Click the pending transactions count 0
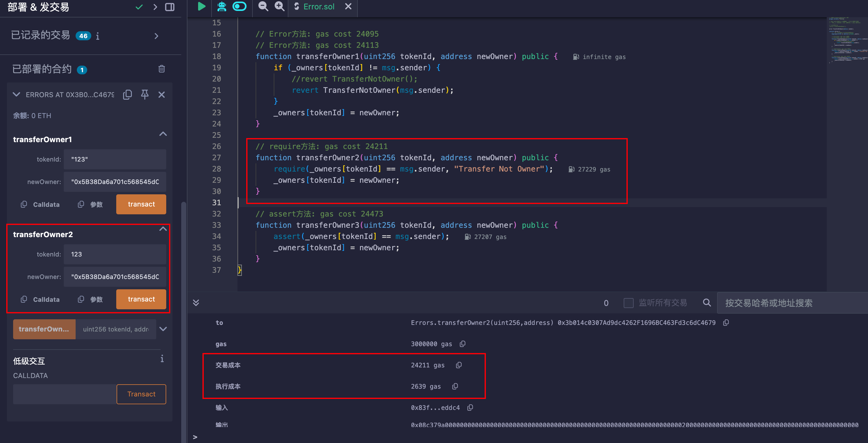Image resolution: width=868 pixels, height=443 pixels. pos(606,303)
